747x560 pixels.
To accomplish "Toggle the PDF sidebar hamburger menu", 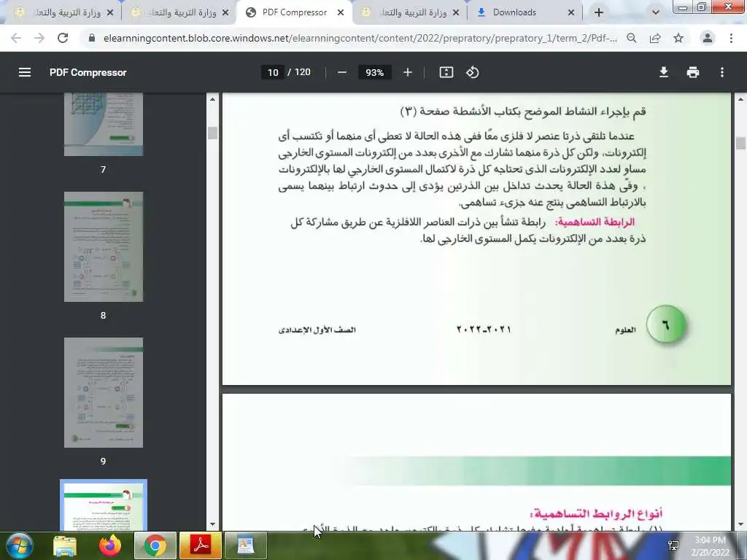I will coord(25,72).
